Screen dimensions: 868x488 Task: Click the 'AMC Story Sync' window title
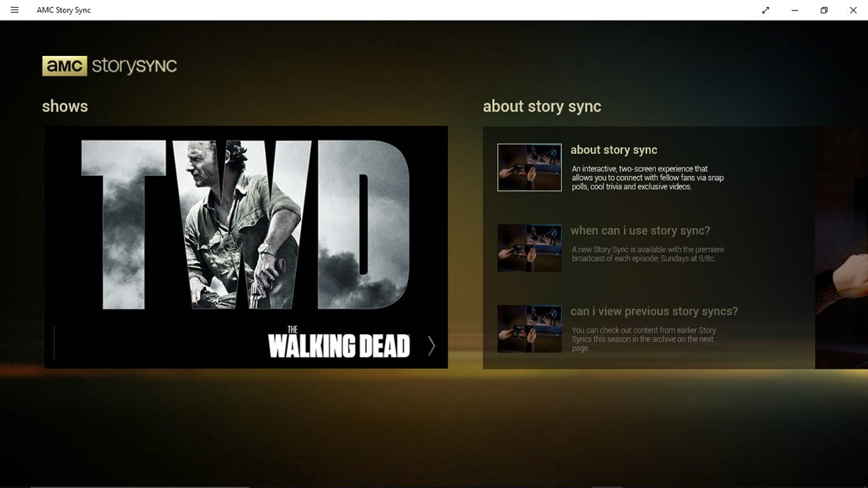click(64, 10)
